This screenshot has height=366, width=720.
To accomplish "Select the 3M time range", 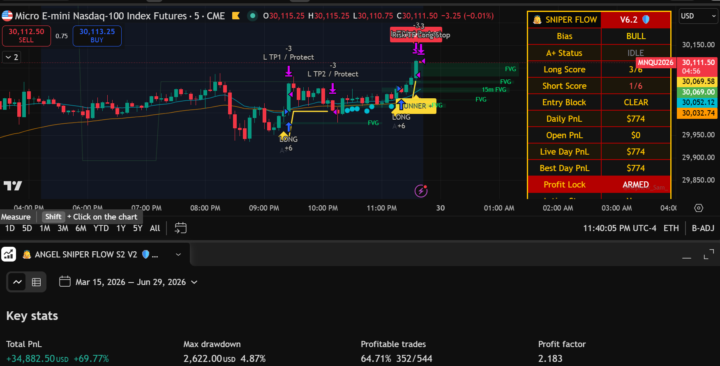I will pyautogui.click(x=62, y=228).
